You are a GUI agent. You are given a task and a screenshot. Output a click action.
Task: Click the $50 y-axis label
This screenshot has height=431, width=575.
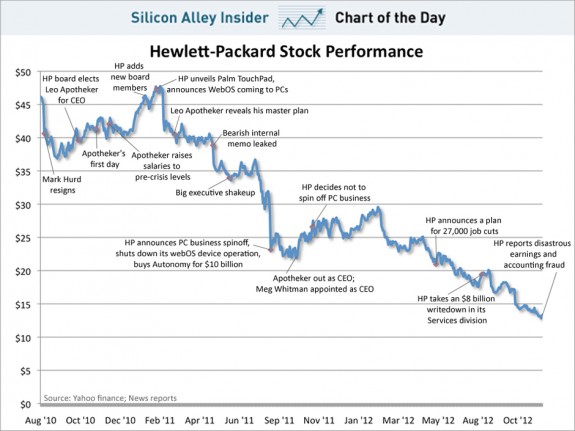click(x=23, y=72)
